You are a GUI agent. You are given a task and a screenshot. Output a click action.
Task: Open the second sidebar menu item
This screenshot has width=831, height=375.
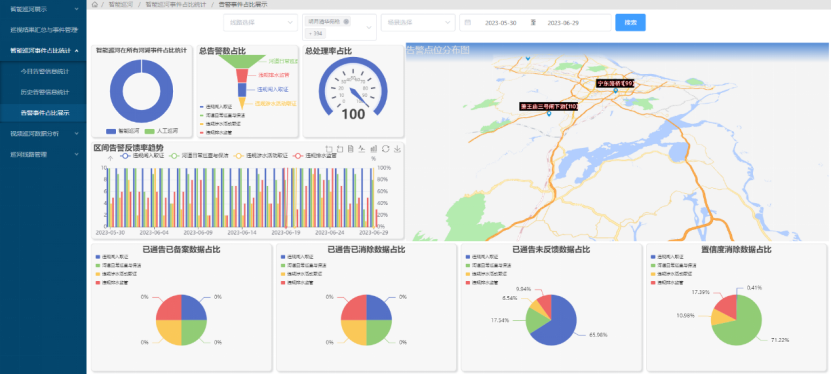coord(43,30)
